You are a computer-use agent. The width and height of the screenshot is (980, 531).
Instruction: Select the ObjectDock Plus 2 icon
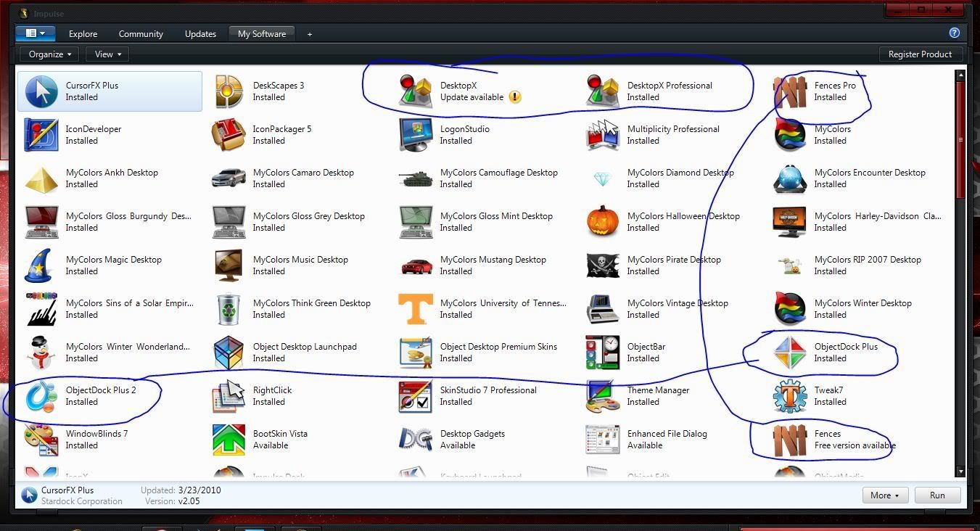click(x=41, y=396)
